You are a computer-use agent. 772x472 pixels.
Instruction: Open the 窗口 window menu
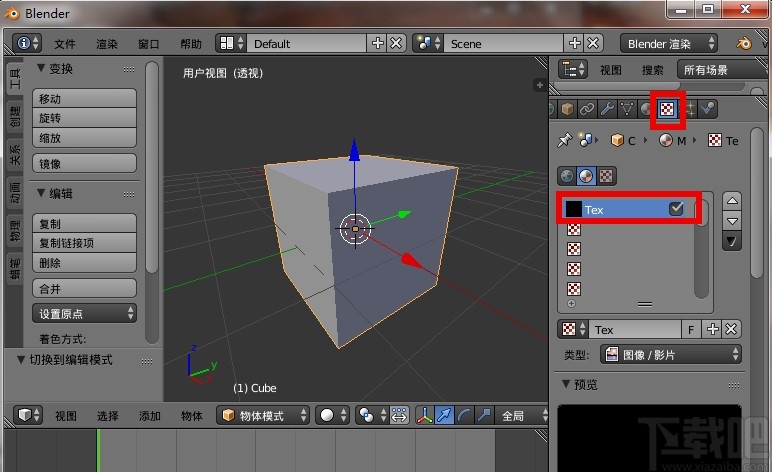[149, 44]
